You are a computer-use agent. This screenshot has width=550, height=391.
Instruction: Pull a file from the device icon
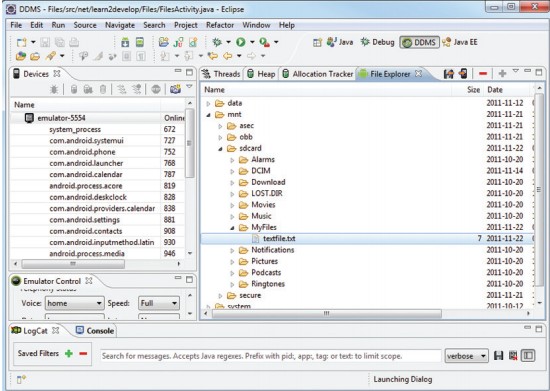(x=449, y=74)
